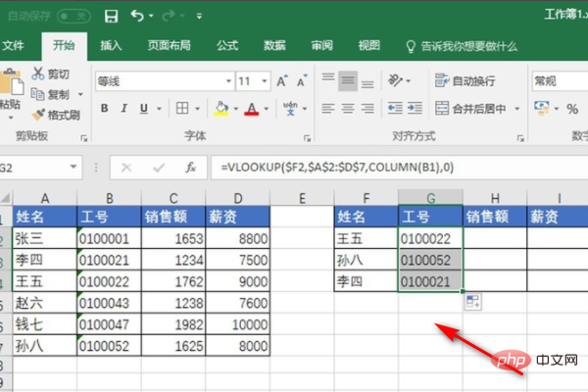Click the Auto Fill Options button
The height and width of the screenshot is (392, 588).
(473, 302)
